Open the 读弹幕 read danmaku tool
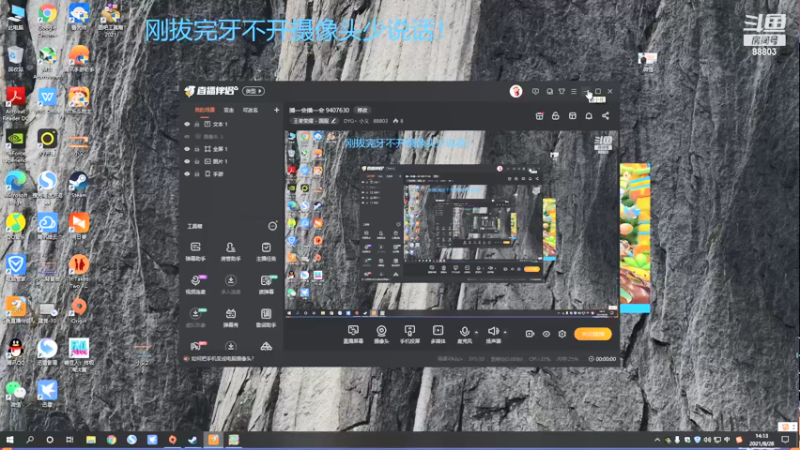The image size is (800, 450). coord(266,285)
